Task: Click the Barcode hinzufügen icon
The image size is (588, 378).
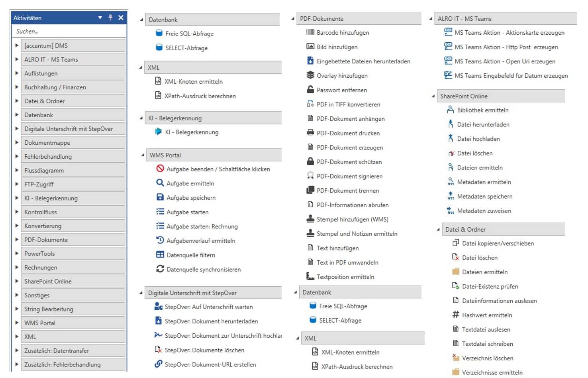Action: (x=310, y=32)
